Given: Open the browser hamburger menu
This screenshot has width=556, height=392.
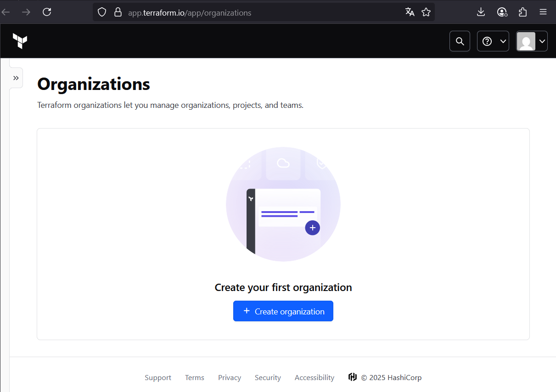Looking at the screenshot, I should point(543,12).
